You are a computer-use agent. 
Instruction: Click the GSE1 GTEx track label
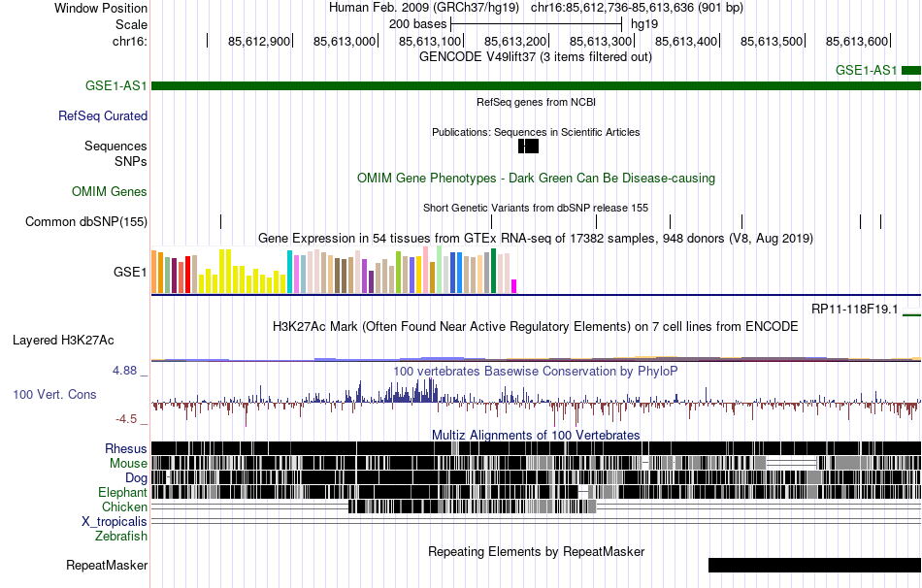pyautogui.click(x=130, y=272)
